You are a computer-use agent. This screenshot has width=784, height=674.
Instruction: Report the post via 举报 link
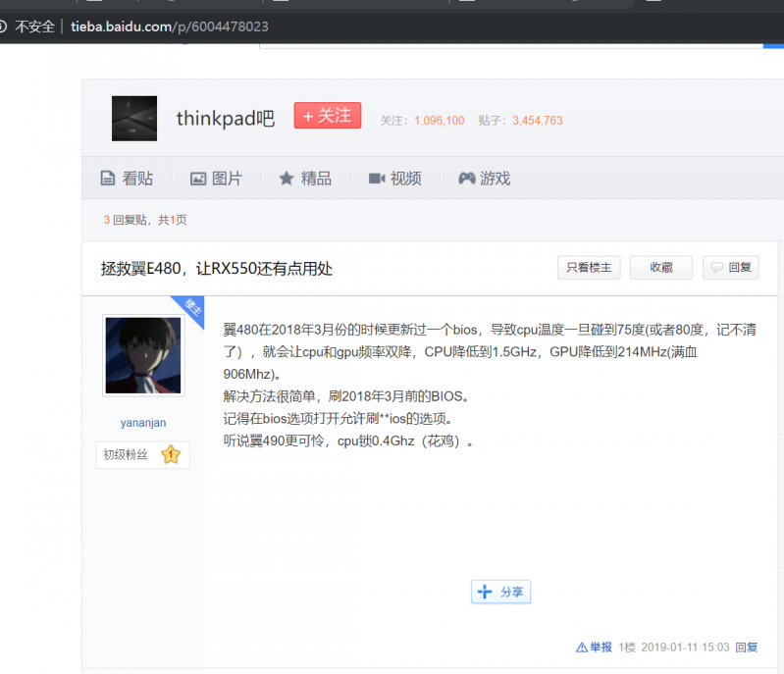click(x=601, y=648)
